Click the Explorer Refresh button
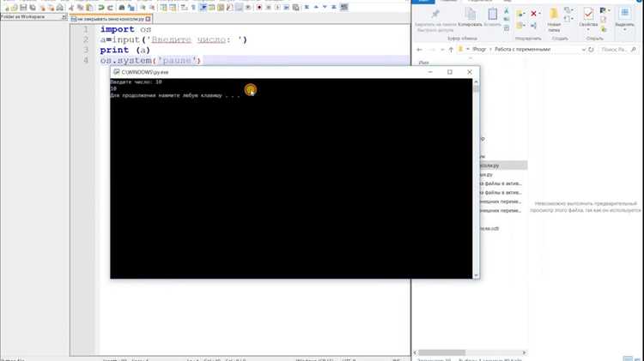The height and width of the screenshot is (361, 644). point(591,50)
